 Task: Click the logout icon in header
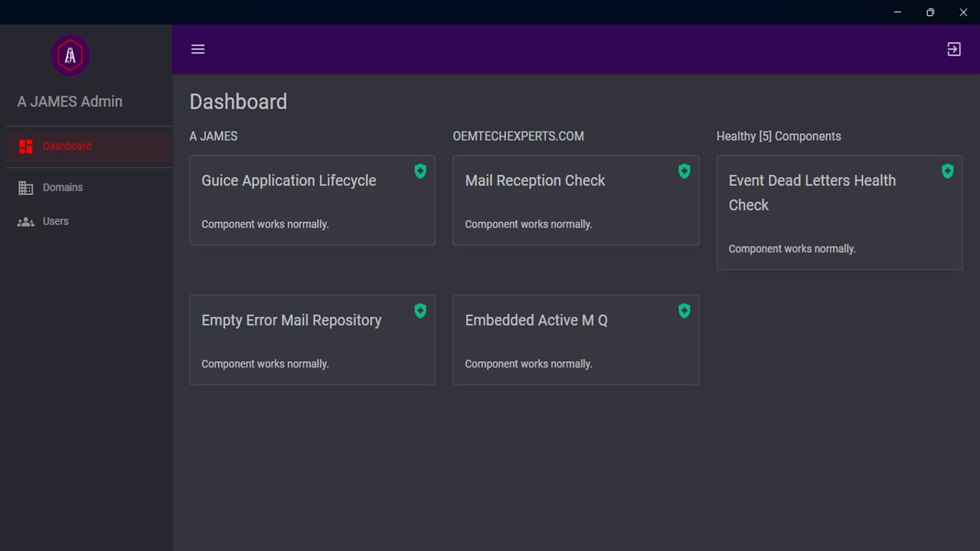[x=954, y=49]
